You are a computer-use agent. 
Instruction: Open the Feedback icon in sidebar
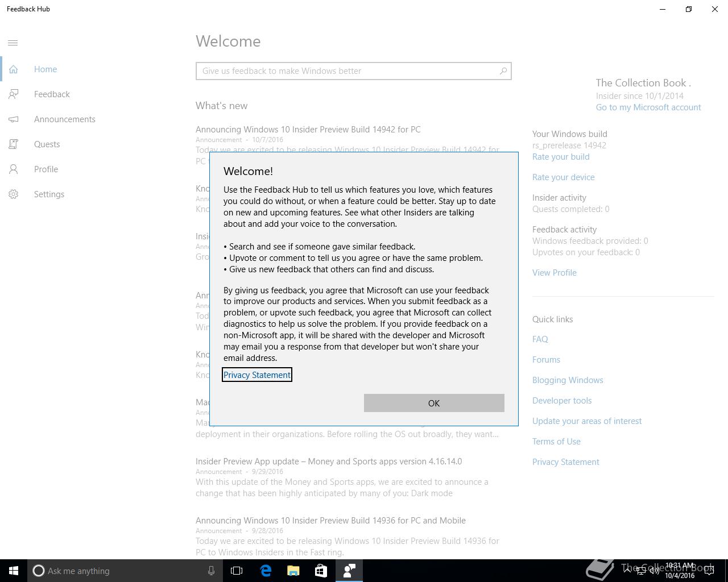click(x=13, y=94)
